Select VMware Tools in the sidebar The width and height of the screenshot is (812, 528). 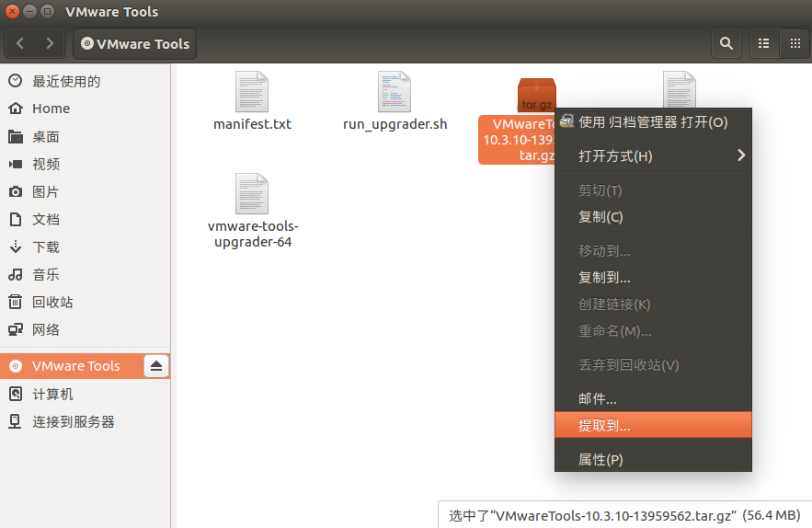click(73, 366)
